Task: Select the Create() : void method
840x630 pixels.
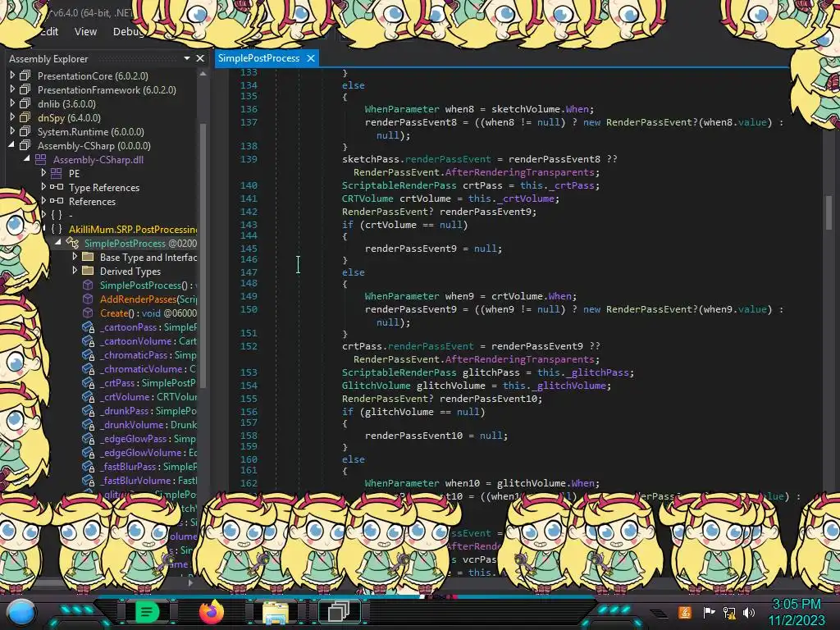Action: tap(148, 313)
